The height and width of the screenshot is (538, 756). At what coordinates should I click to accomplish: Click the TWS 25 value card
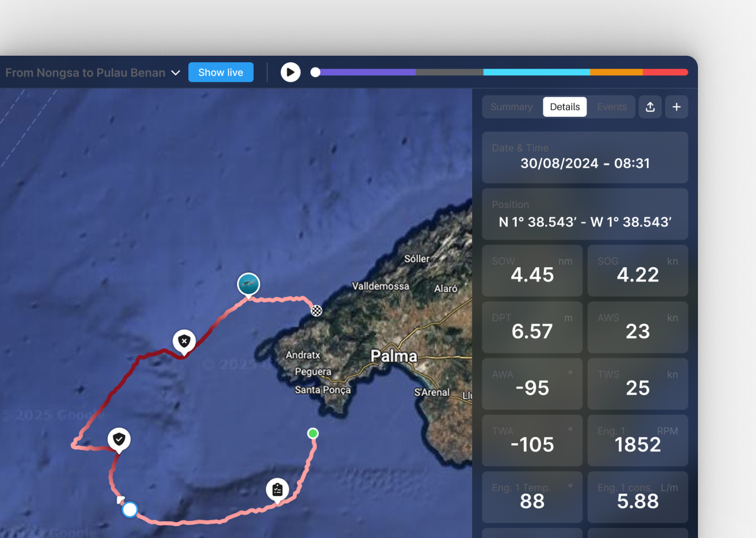[638, 383]
